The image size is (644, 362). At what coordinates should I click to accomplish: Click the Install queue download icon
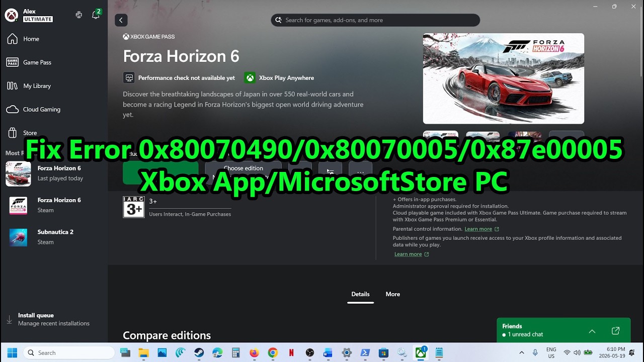(x=10, y=320)
